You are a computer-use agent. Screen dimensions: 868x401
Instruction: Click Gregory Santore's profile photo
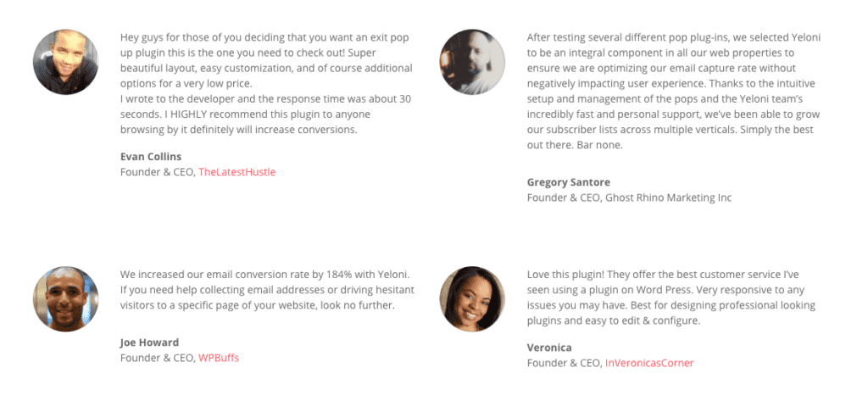point(472,61)
